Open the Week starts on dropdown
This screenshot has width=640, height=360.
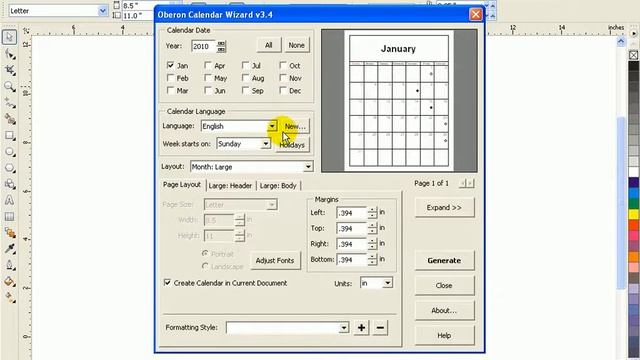pos(266,144)
